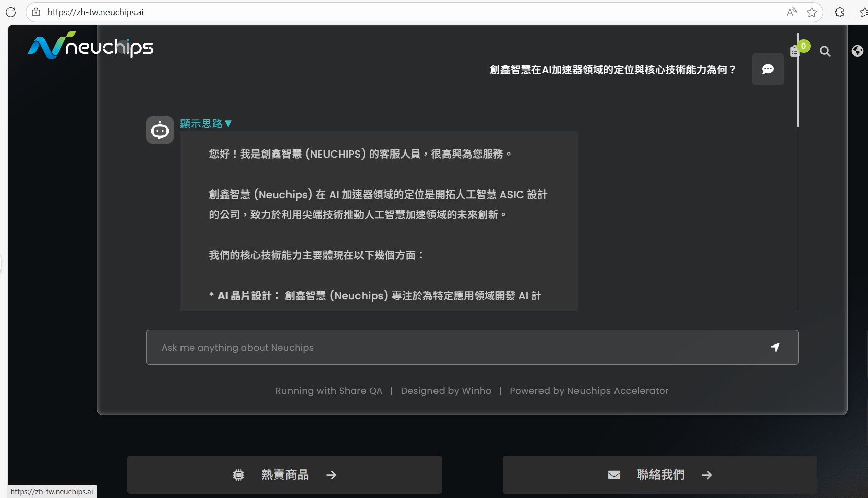
Task: Open the inquiry list icon with 0 badge
Action: (x=795, y=51)
